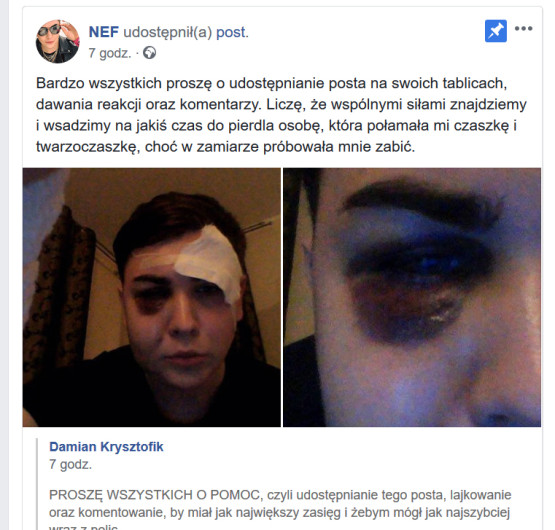Image resolution: width=555 pixels, height=530 pixels.
Task: Click the word 'udostępnił(a)' in the post header
Action: (167, 33)
